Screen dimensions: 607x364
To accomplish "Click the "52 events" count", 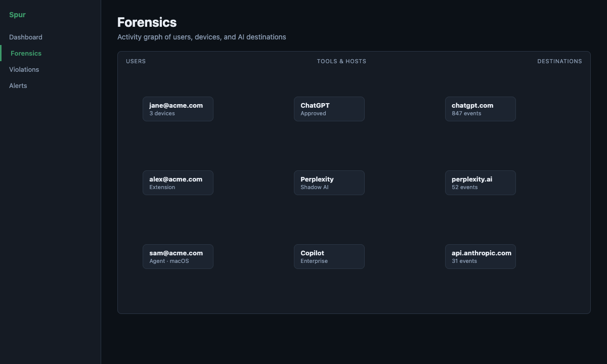I will click(x=465, y=187).
